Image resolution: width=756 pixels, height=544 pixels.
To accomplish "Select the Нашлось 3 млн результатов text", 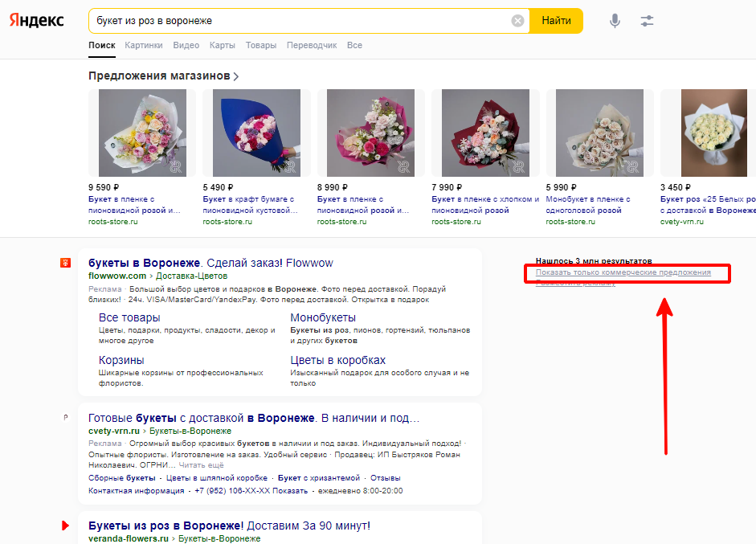I will pyautogui.click(x=594, y=261).
